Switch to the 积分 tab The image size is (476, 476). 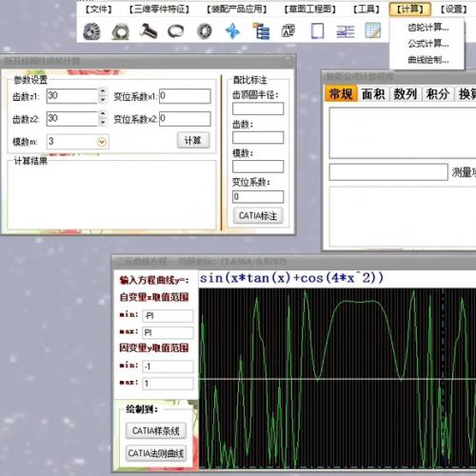point(438,94)
